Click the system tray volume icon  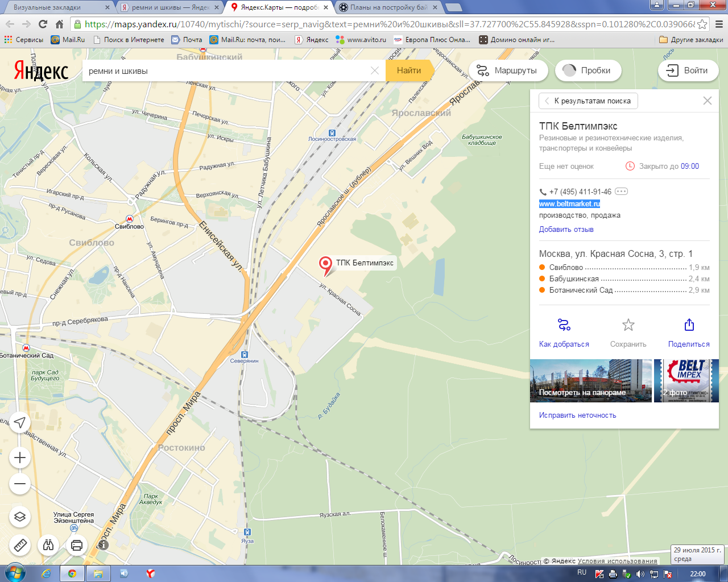tap(640, 574)
